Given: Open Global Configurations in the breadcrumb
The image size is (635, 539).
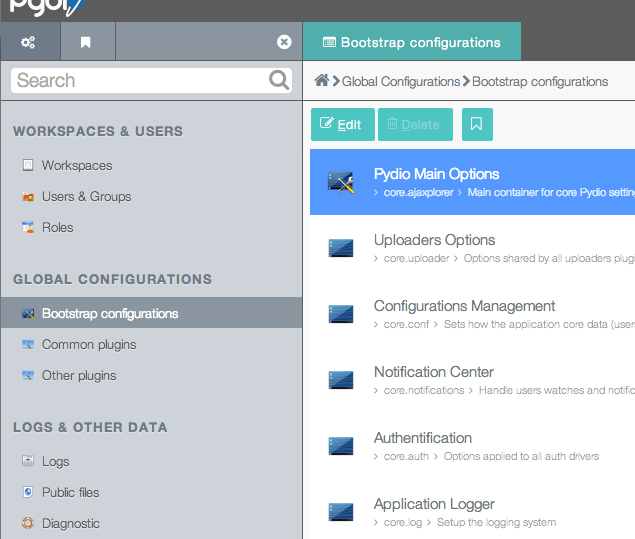Looking at the screenshot, I should pos(401,81).
